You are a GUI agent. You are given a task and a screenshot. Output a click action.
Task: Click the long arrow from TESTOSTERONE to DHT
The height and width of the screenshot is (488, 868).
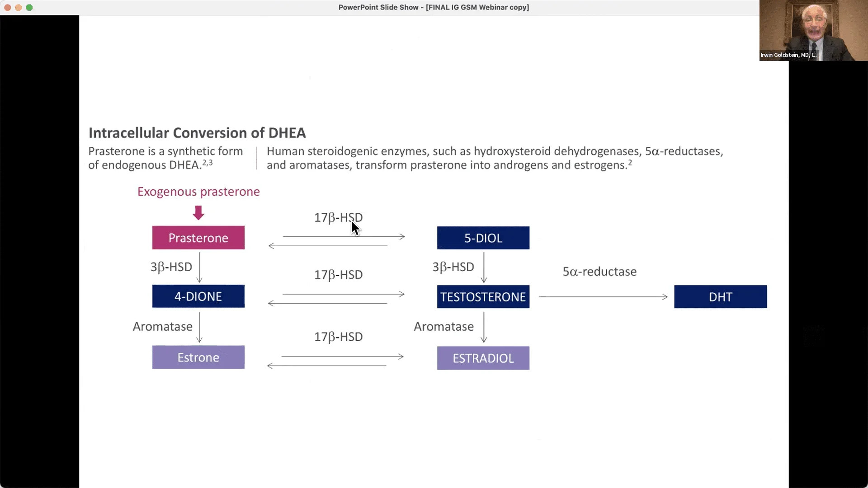click(604, 297)
